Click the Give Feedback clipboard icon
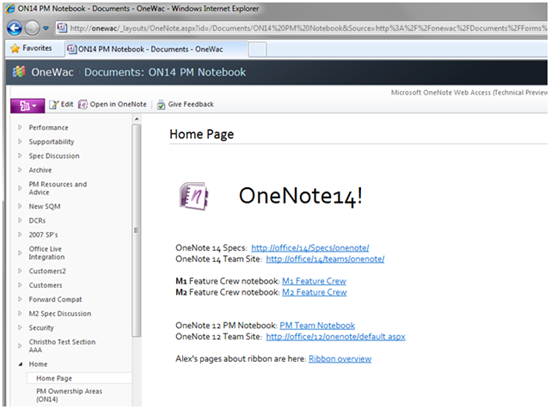 coord(161,105)
